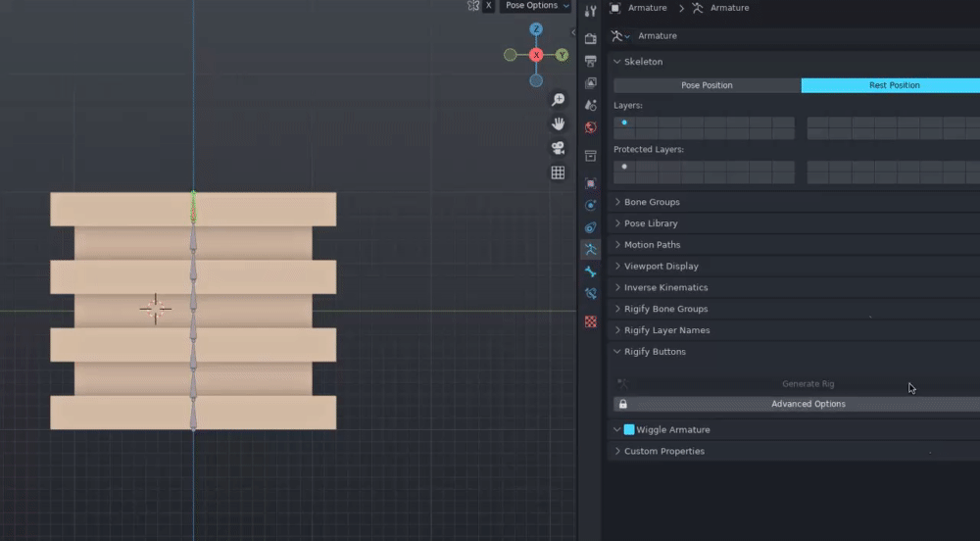This screenshot has width=980, height=541.
Task: Switch perspective/orthographic with grid icon
Action: [559, 172]
